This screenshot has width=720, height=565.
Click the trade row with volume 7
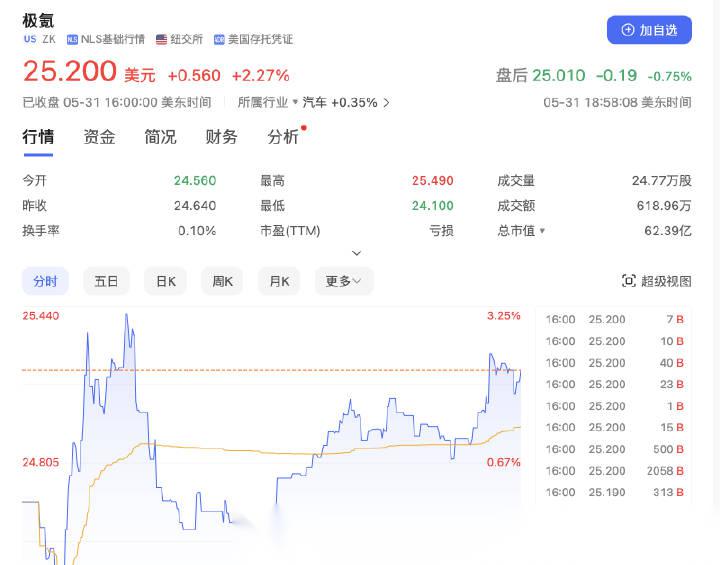[x=614, y=319]
